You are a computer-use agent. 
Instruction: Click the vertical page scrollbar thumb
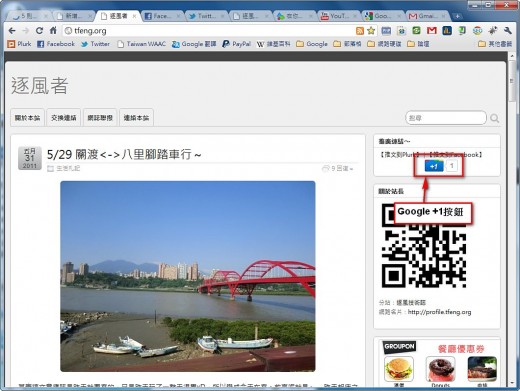tap(512, 81)
